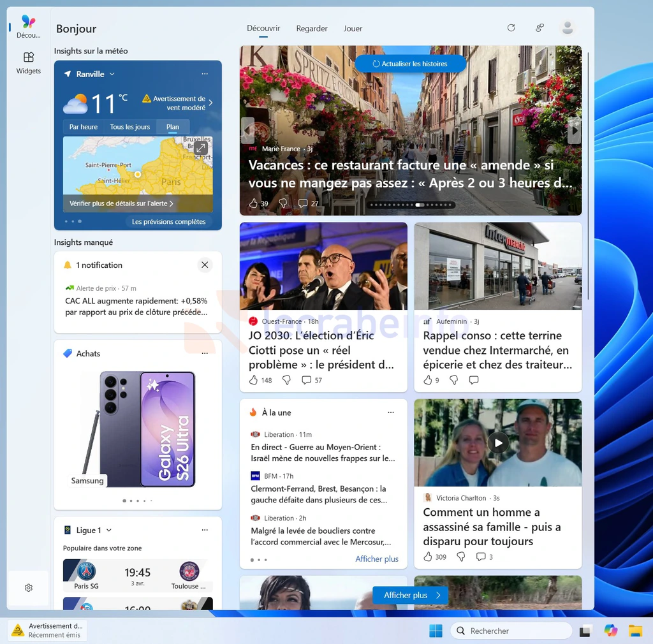
Task: Click Actualiser les histoires button
Action: tap(410, 64)
